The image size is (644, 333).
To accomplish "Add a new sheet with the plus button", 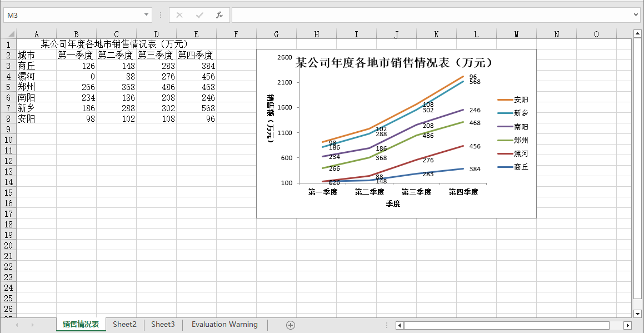I will (290, 325).
